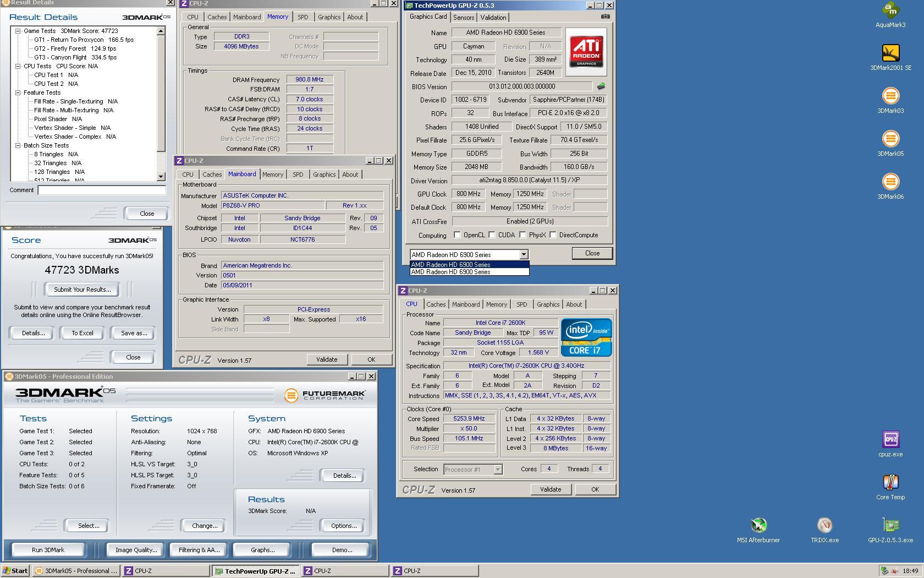Click the GPU-Z screenshot camera icon
This screenshot has height=578, width=924.
point(605,17)
